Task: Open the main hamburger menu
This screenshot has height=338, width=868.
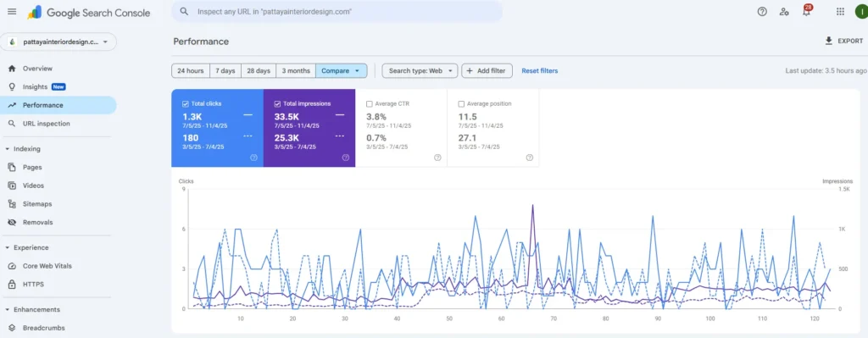Action: coord(12,12)
